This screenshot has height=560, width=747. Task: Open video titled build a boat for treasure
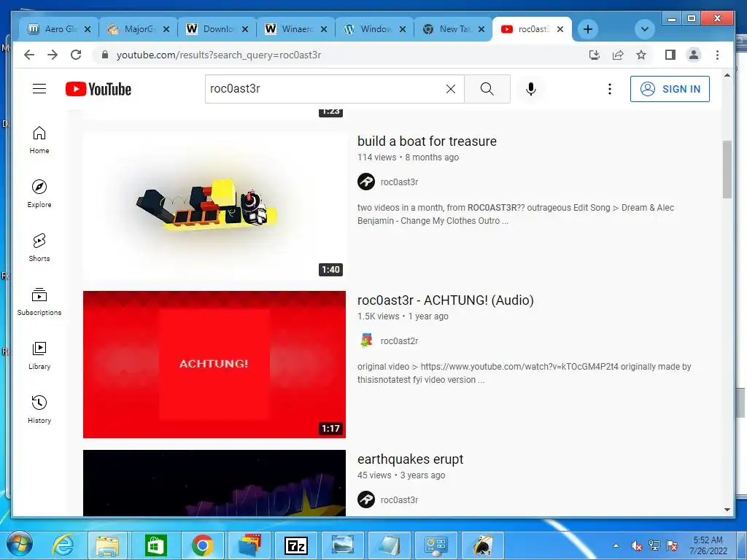coord(427,141)
